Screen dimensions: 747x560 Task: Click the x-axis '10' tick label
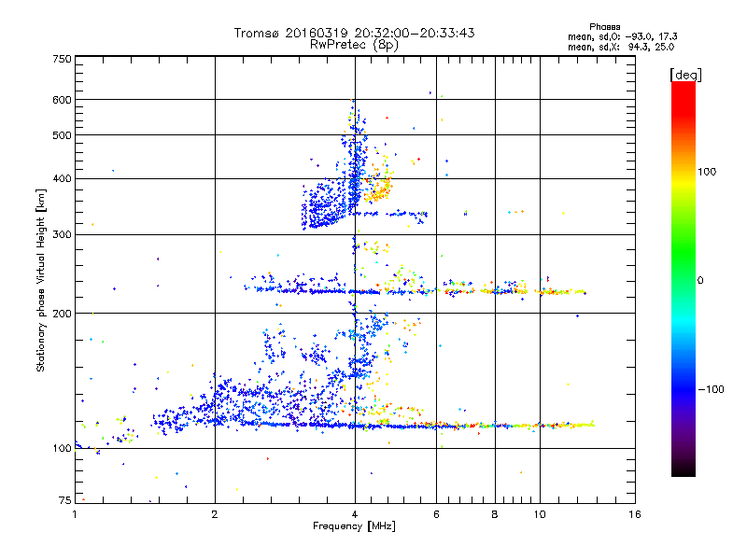tap(540, 514)
